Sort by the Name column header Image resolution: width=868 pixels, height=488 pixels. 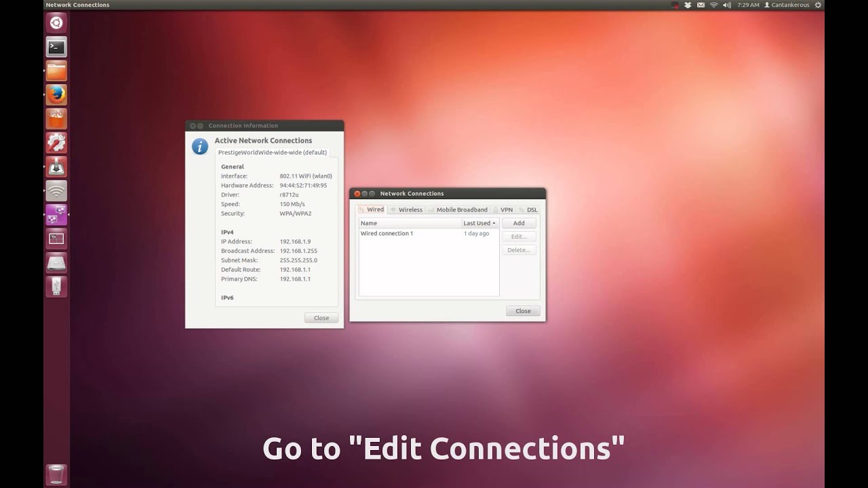[x=410, y=223]
